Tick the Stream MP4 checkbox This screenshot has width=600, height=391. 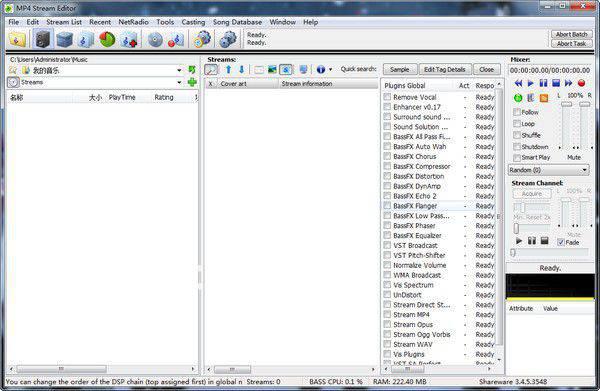387,314
